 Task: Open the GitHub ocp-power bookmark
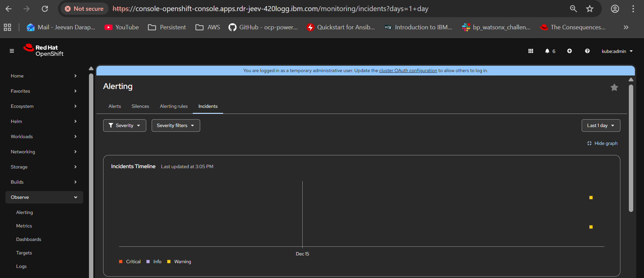(263, 27)
